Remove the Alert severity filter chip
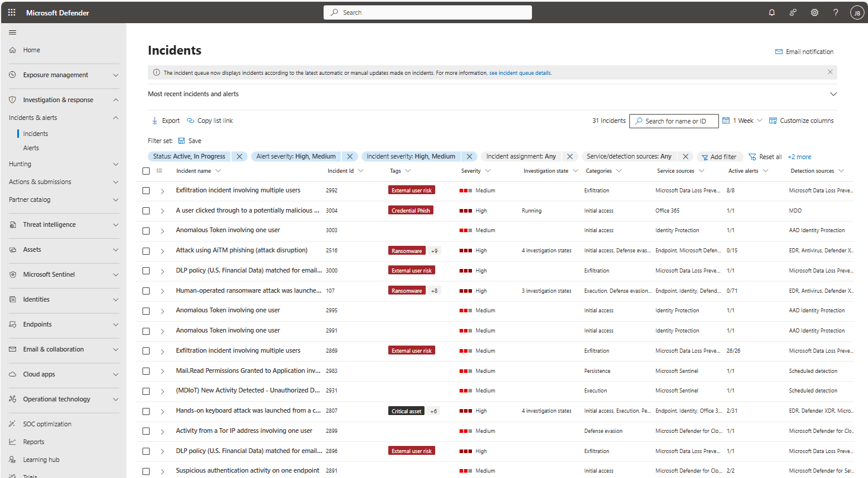The height and width of the screenshot is (478, 868). pos(350,157)
